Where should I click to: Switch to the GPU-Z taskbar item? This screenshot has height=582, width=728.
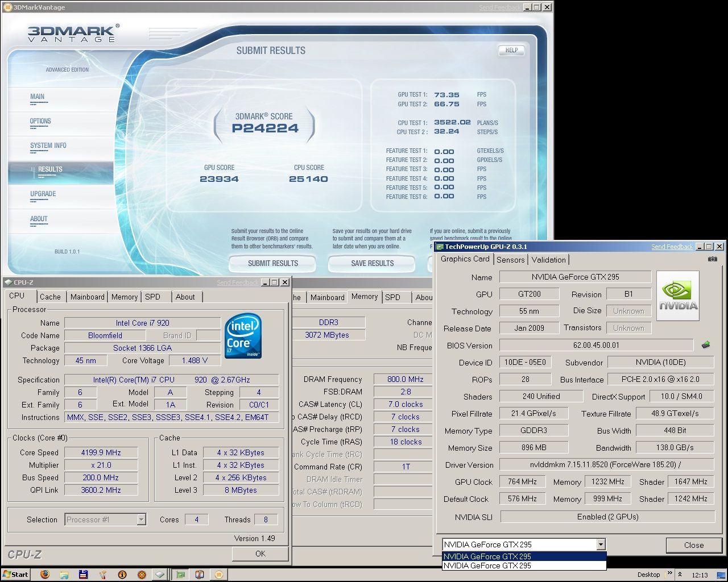(x=181, y=575)
